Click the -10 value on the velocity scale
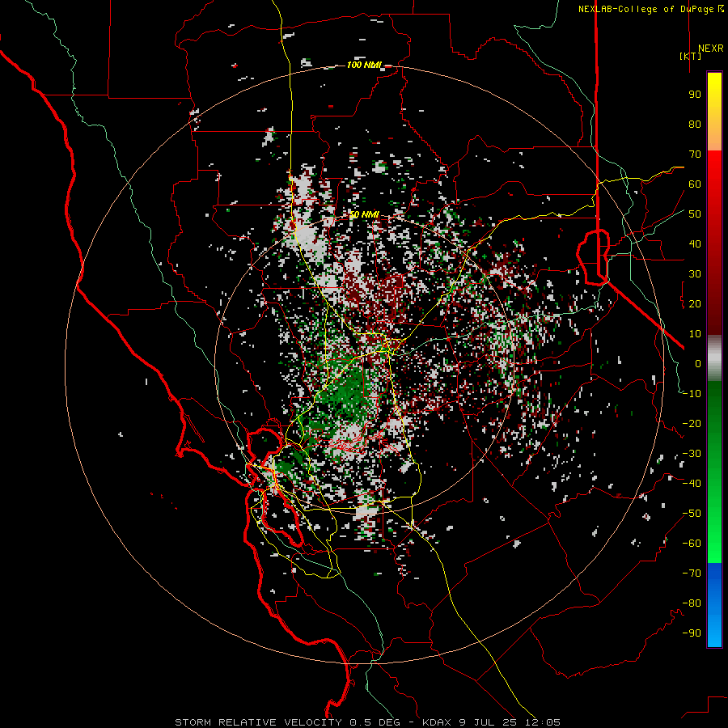Viewport: 728px width, 728px height. pos(692,394)
